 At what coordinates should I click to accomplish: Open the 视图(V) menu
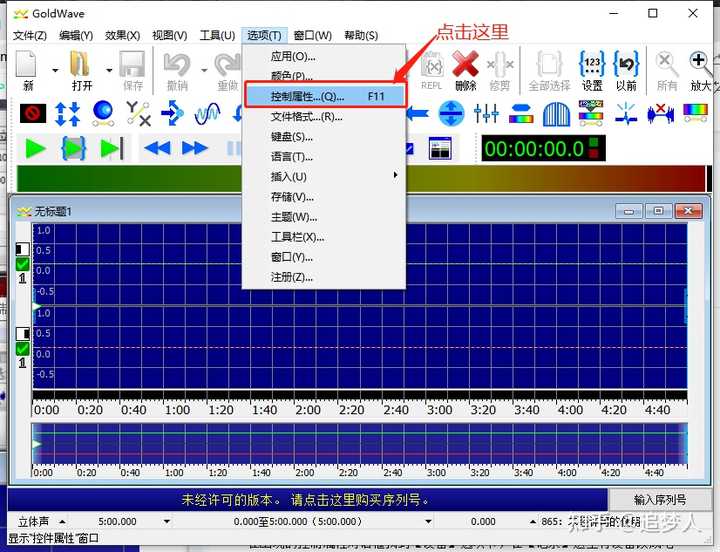169,35
